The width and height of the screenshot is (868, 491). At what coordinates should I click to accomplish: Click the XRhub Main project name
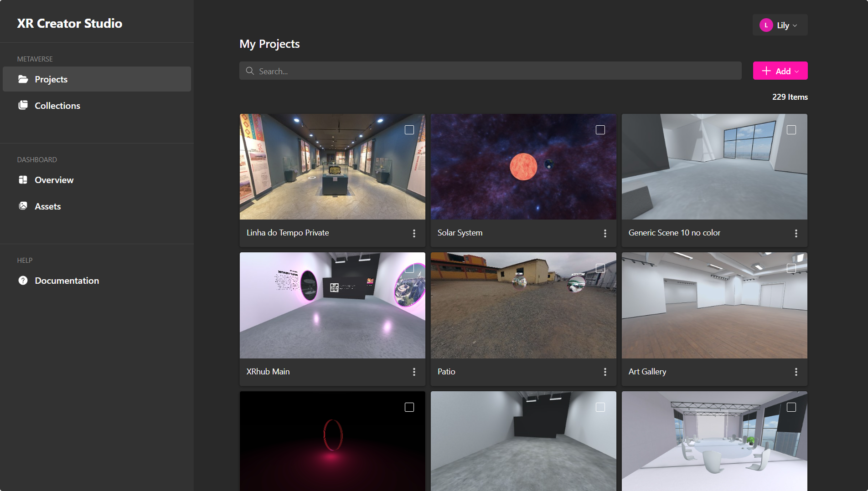268,372
